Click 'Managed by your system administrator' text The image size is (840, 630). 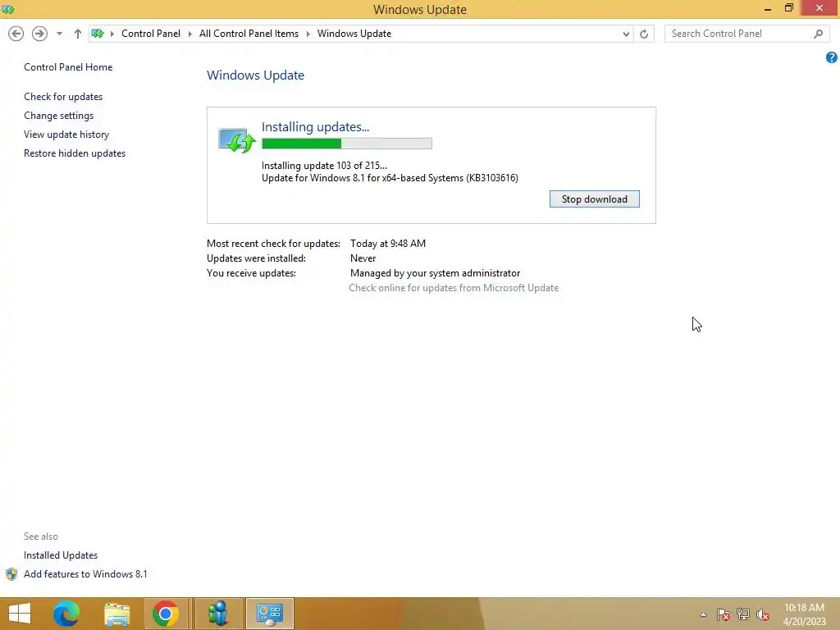tap(435, 273)
